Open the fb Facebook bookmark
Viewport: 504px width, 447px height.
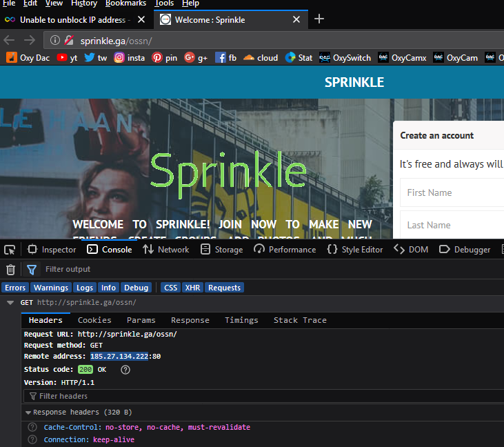point(225,58)
